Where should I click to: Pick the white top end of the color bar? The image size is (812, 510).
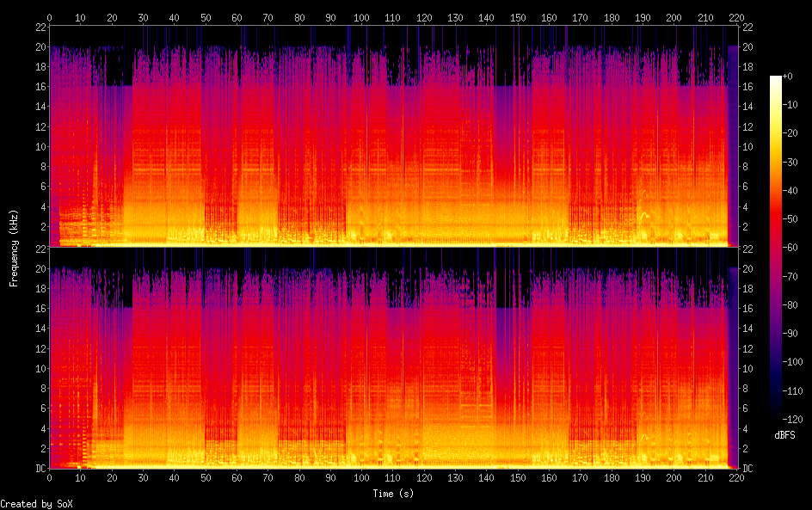point(776,78)
